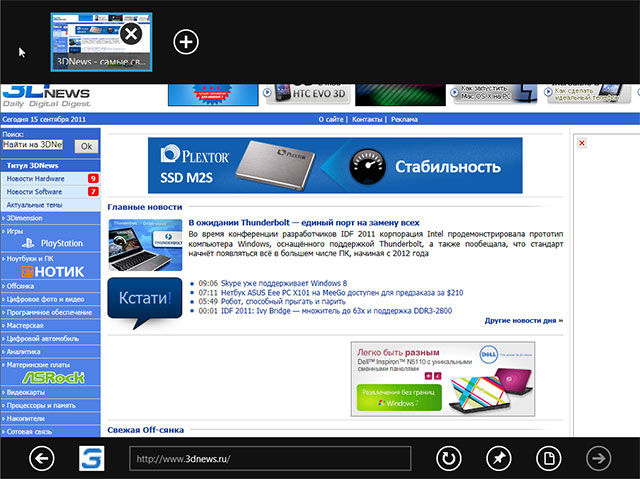Click the Dell Inspiron N5110 ad banner
This screenshot has width=640, height=479.
[443, 379]
